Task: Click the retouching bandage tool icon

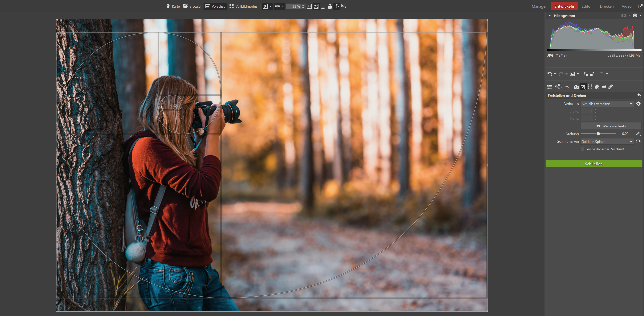Action: (x=610, y=87)
